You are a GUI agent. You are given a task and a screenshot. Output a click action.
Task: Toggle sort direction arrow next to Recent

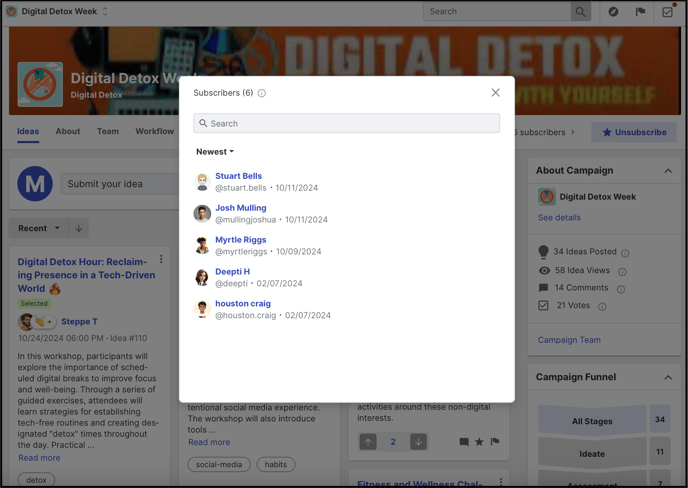(79, 228)
